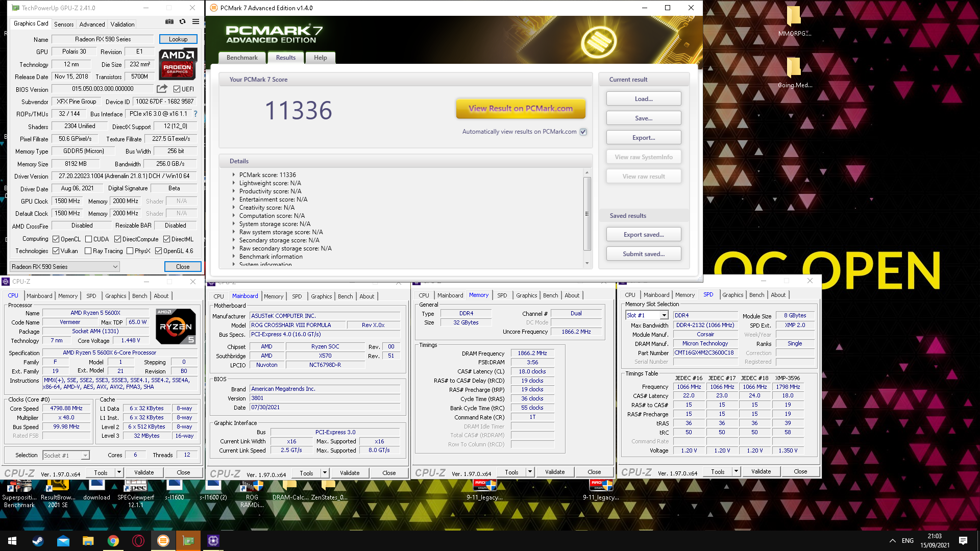The height and width of the screenshot is (551, 980).
Task: Show hidden system tray icons
Action: [892, 541]
